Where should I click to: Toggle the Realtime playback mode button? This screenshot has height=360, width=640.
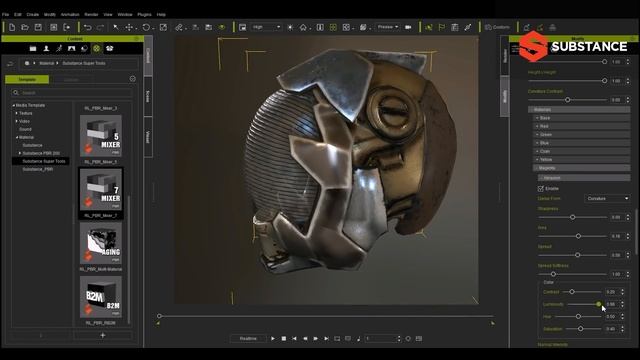(x=248, y=339)
